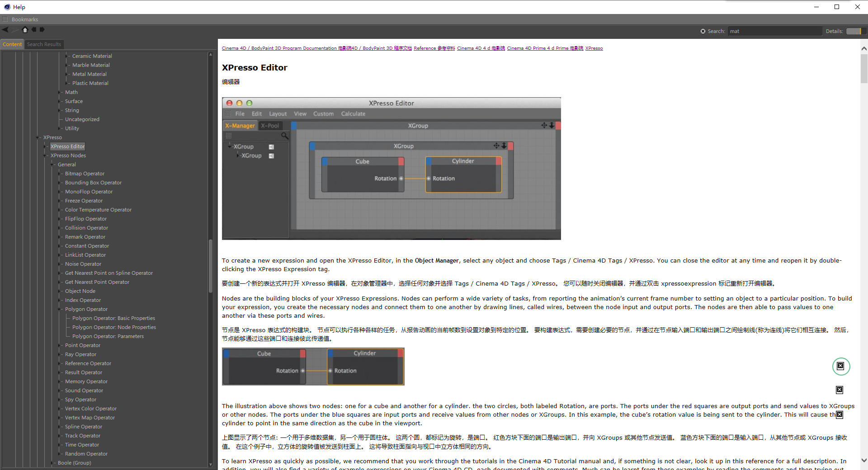Image resolution: width=868 pixels, height=470 pixels.
Task: Open the Cinema 4D / BodyPaint 3D Program Documentation breadcrumb
Action: 317,48
